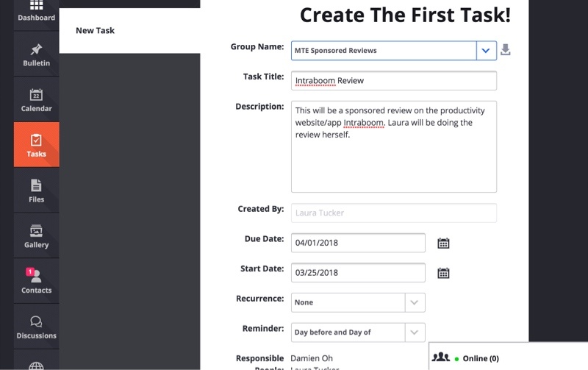Click the Task Title input field
This screenshot has width=588, height=370.
tap(394, 81)
